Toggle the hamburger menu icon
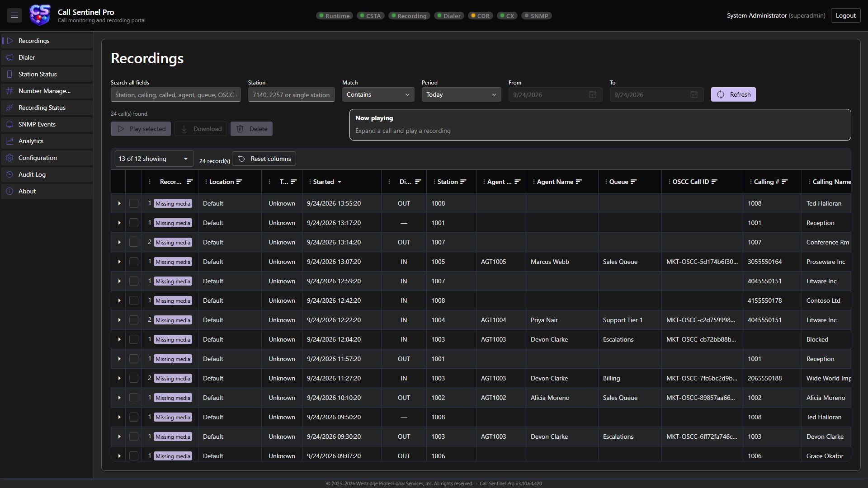868x488 pixels. 14,15
